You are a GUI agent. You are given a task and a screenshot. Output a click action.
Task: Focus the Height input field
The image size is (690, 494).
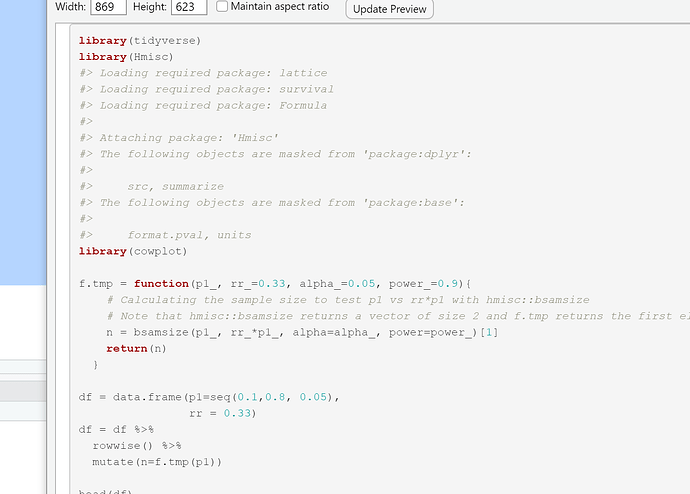[x=189, y=7]
